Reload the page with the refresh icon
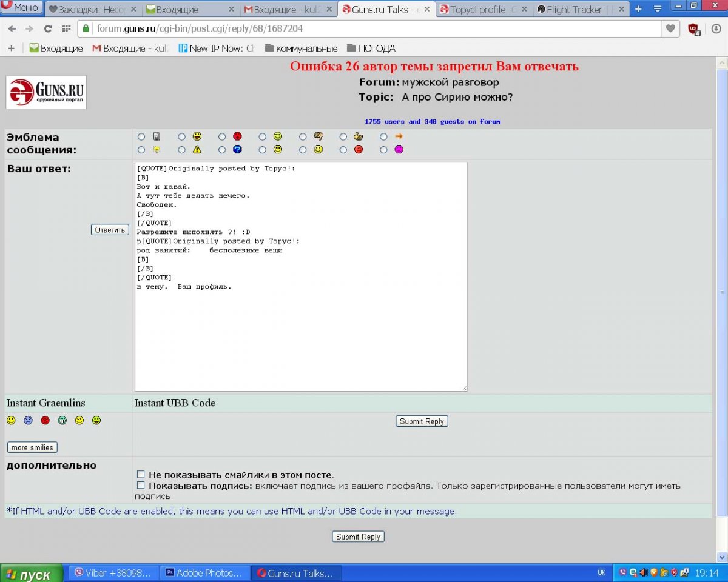 [x=48, y=28]
